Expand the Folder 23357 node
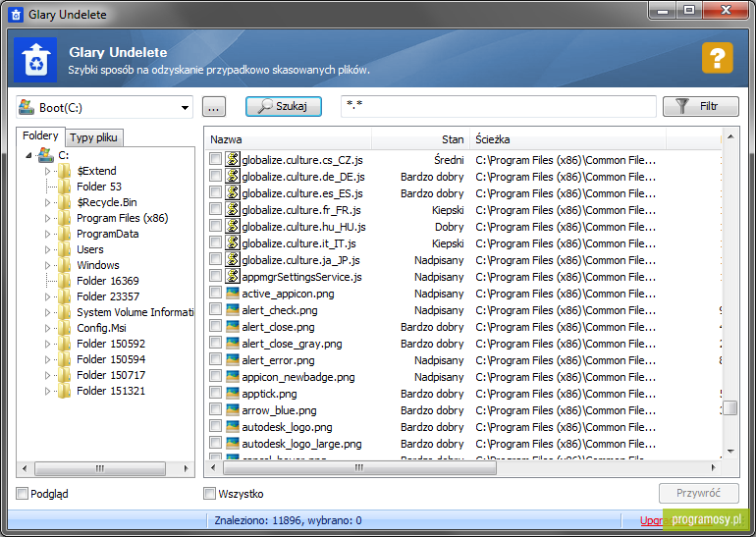Viewport: 756px width, 537px height. coord(47,296)
